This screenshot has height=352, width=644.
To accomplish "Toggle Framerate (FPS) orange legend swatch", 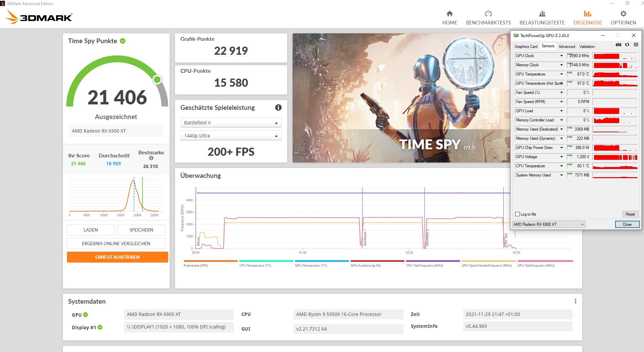I will pos(210,261).
